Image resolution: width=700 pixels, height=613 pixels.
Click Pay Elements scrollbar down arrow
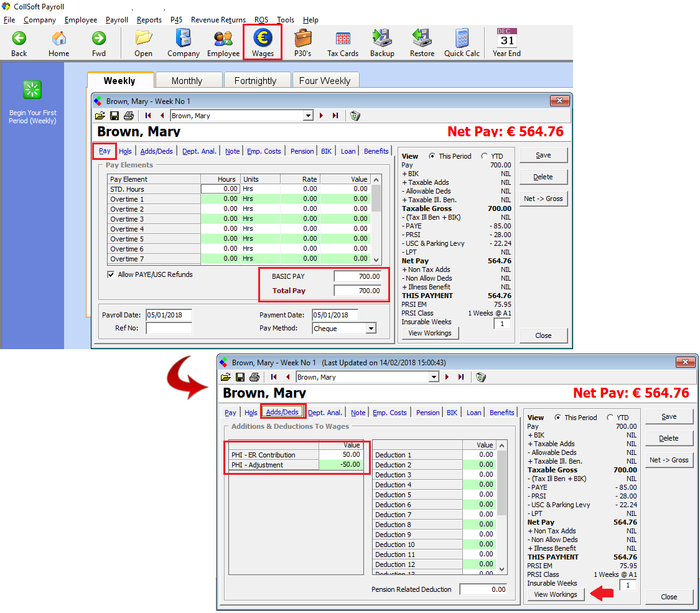coord(376,260)
